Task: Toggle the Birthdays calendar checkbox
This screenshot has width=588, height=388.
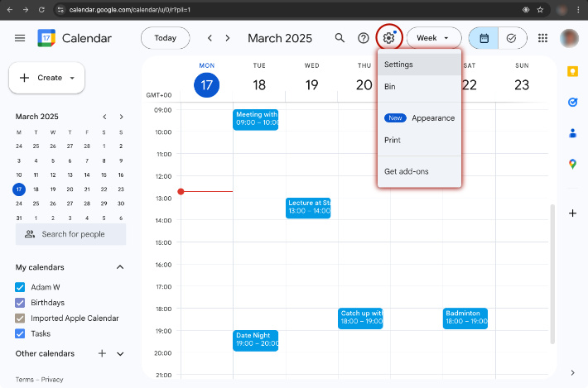Action: [20, 303]
